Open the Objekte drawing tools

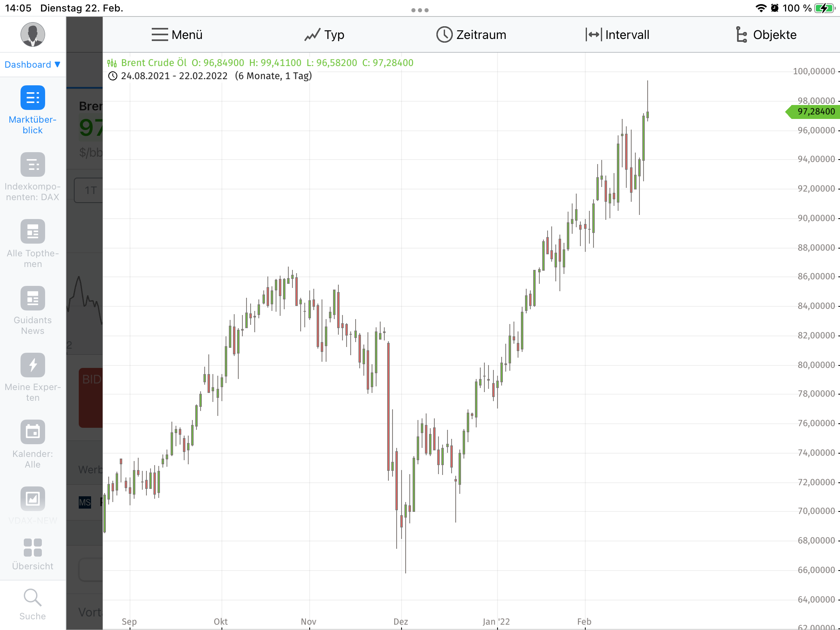766,35
